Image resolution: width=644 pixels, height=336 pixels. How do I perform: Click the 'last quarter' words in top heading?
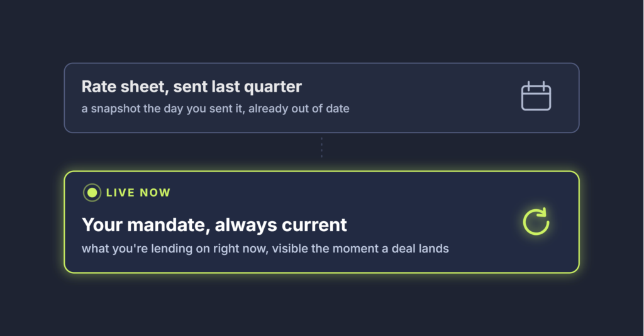click(x=257, y=87)
